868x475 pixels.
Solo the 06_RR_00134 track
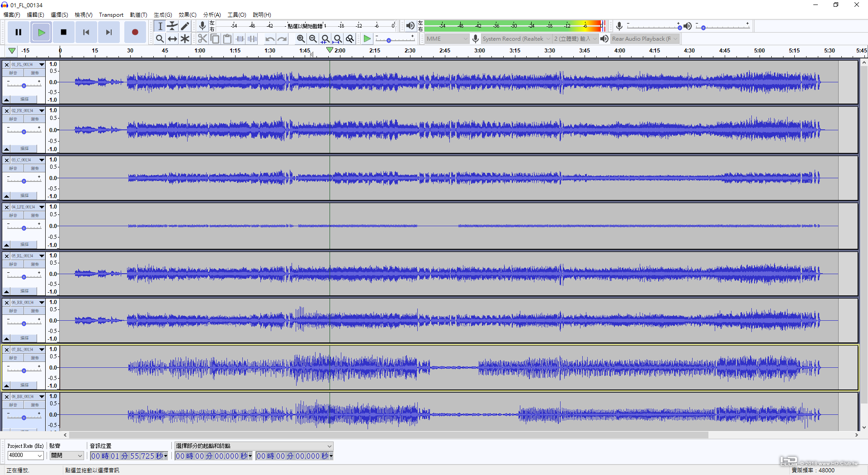35,311
